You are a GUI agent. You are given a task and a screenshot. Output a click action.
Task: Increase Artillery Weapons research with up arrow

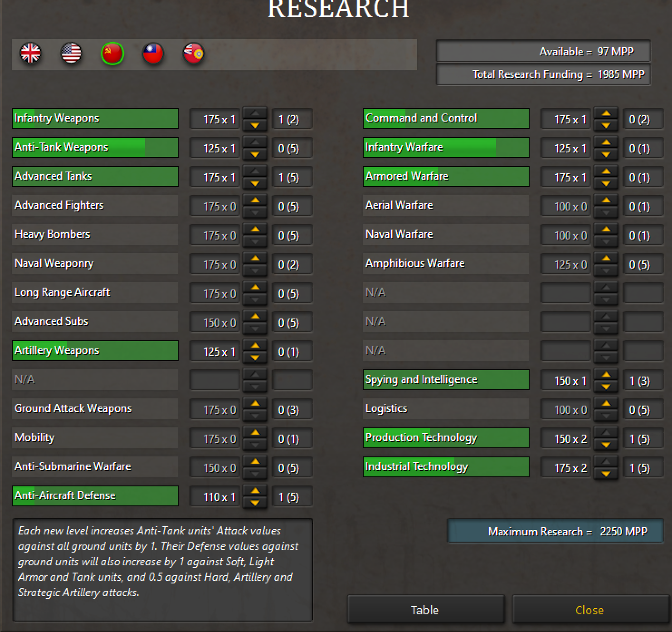pyautogui.click(x=255, y=346)
